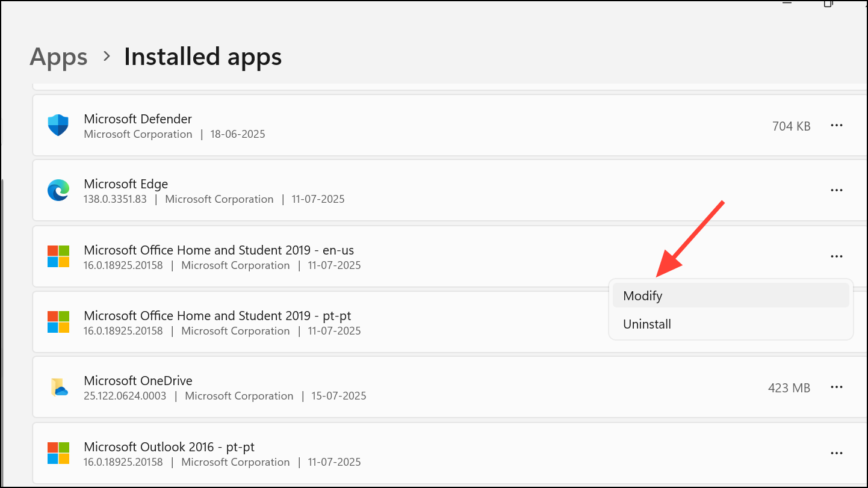Select the Microsoft Edge app name
Viewport: 868px width, 488px height.
[126, 184]
